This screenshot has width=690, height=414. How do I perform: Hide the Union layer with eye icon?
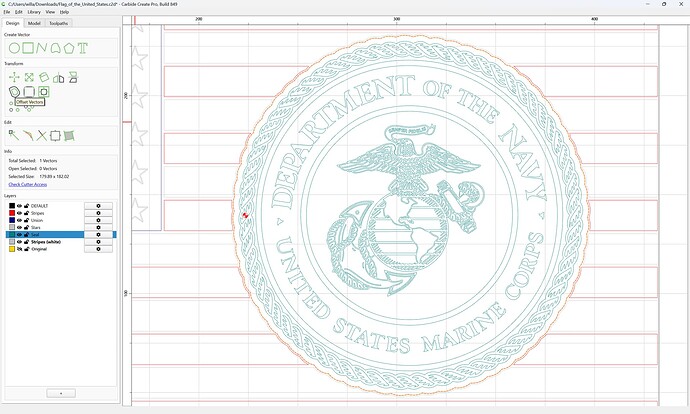(19, 220)
